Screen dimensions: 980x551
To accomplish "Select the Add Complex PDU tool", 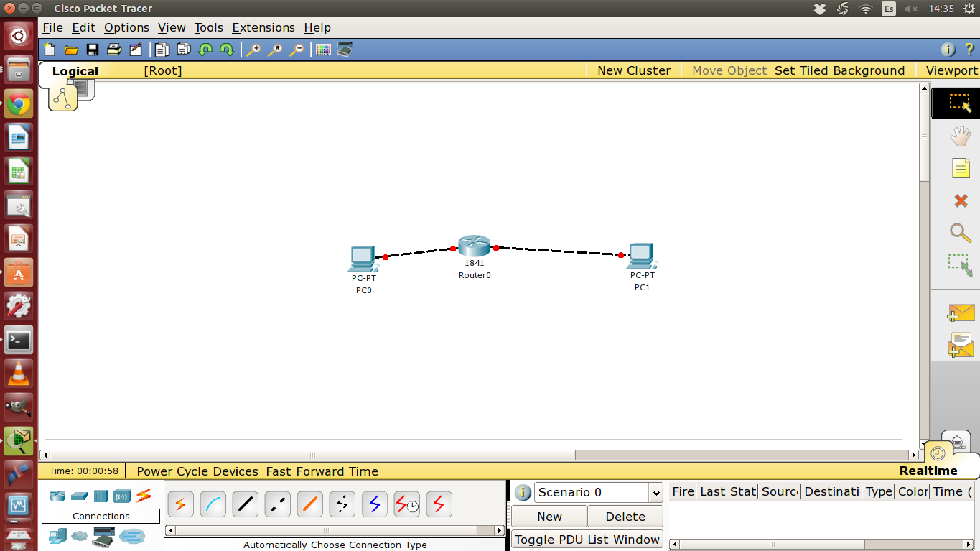I will (963, 344).
